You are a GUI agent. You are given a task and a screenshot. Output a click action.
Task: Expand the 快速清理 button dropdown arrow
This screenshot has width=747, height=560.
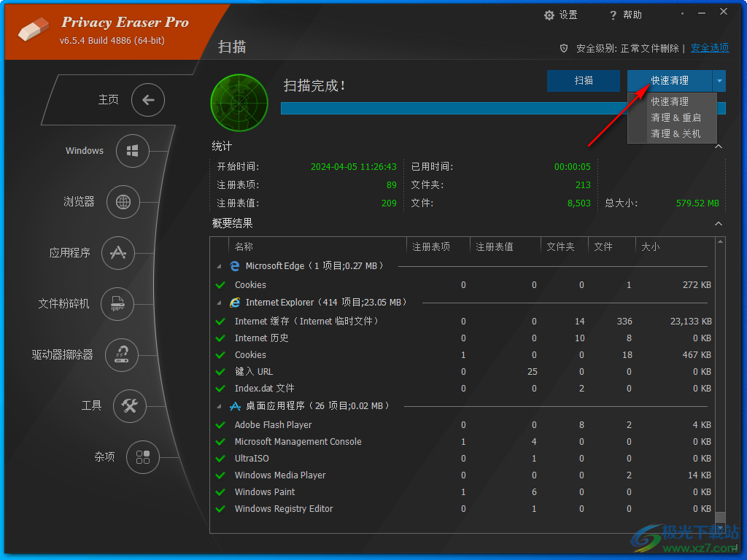click(719, 81)
